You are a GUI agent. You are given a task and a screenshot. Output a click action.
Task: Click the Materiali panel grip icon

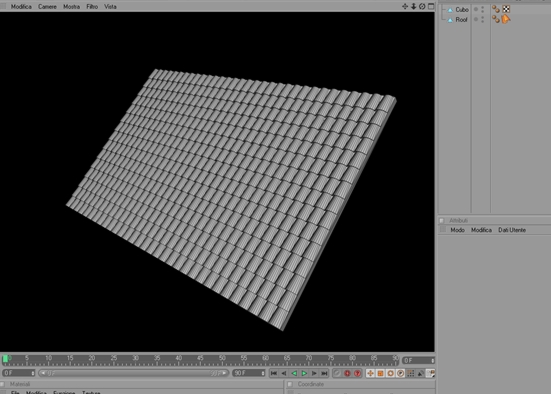2,384
